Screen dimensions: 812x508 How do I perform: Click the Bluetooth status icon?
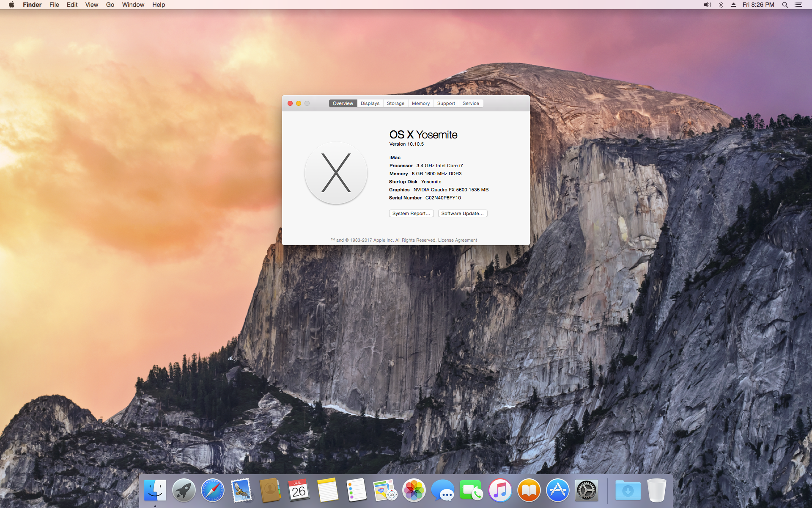click(x=721, y=5)
